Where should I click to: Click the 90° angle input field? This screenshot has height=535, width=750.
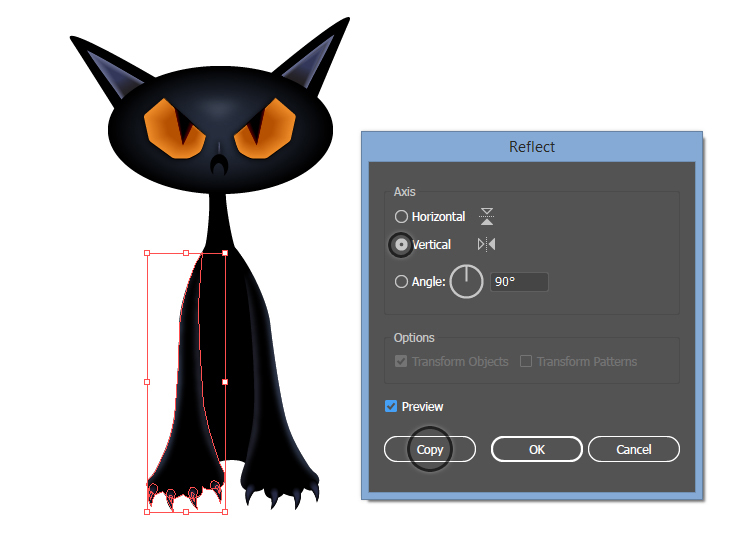point(519,282)
